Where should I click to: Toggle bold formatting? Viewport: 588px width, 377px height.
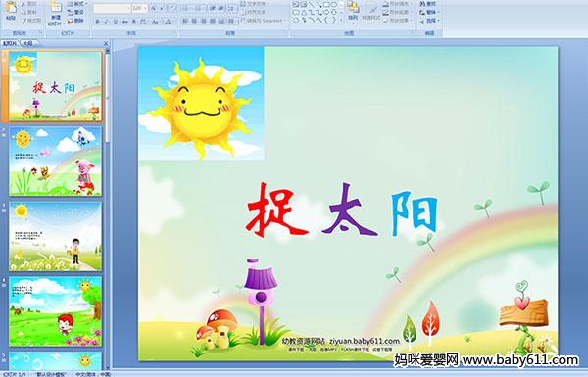pyautogui.click(x=97, y=22)
